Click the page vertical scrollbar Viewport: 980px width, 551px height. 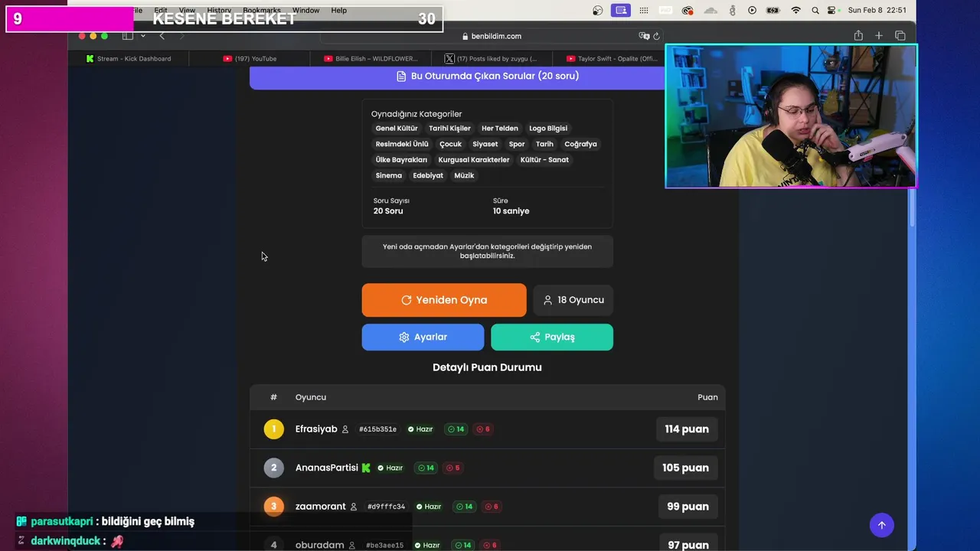[x=911, y=207]
